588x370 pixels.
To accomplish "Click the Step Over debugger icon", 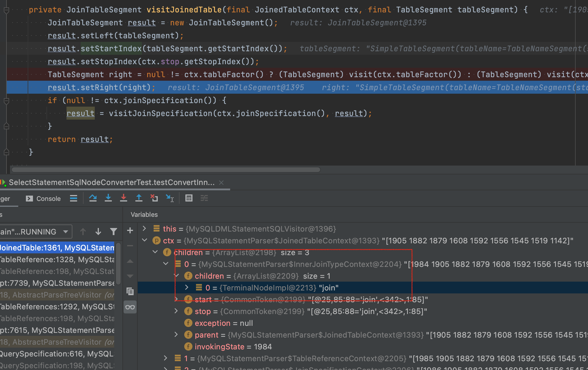I will (93, 198).
